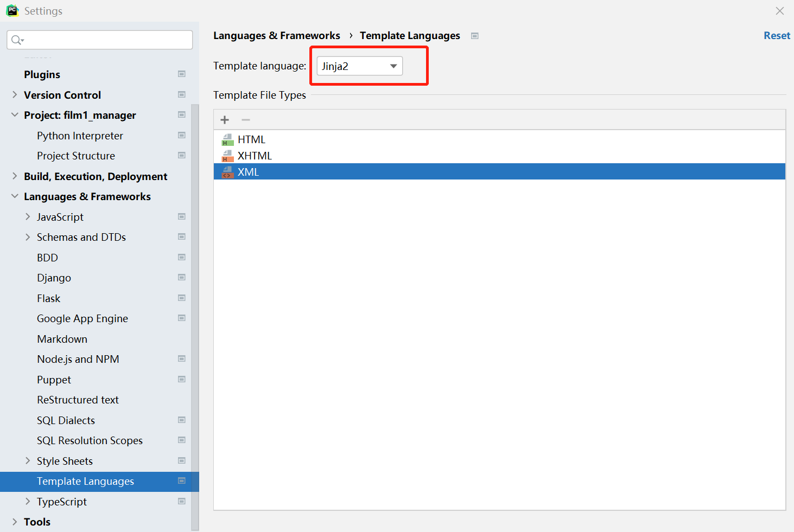Click the left settings tree scrollbar

195,317
